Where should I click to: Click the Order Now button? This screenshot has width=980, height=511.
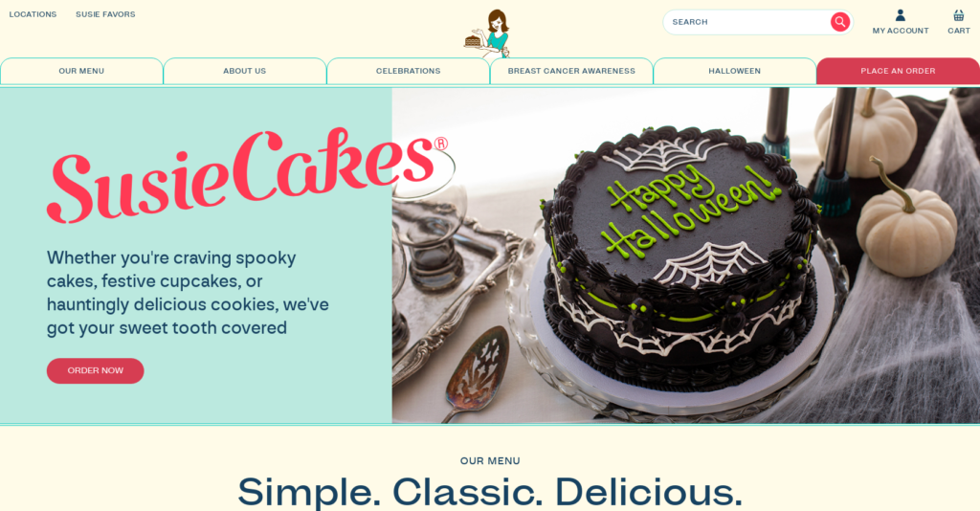pos(95,371)
